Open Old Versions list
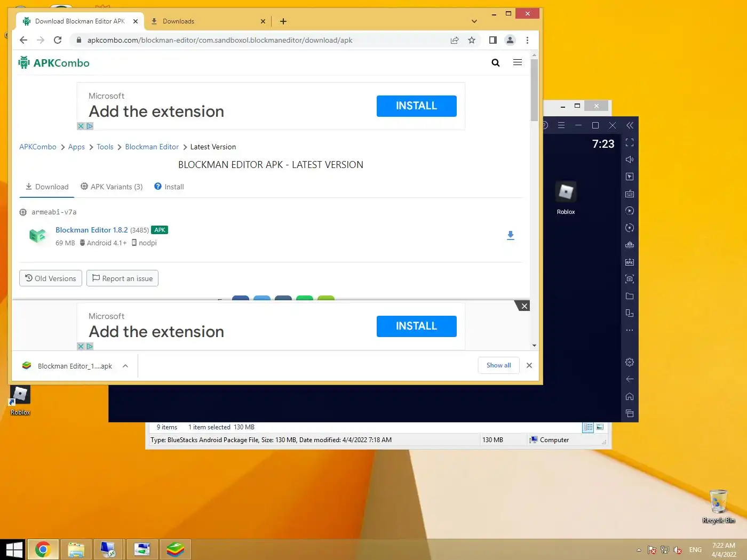Viewport: 747px width, 560px height. click(51, 278)
